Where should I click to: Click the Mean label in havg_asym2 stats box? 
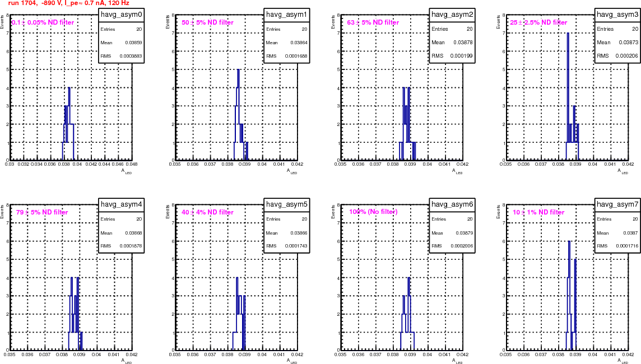(438, 43)
